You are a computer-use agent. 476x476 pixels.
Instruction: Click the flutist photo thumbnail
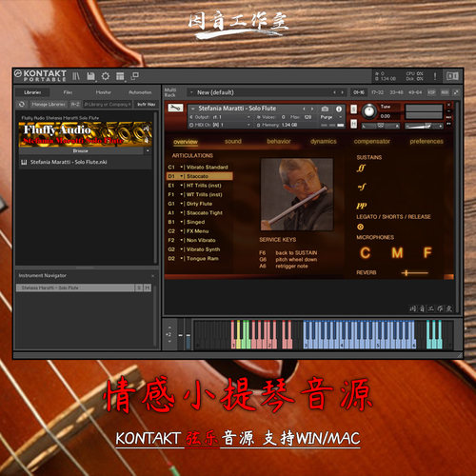(x=297, y=194)
